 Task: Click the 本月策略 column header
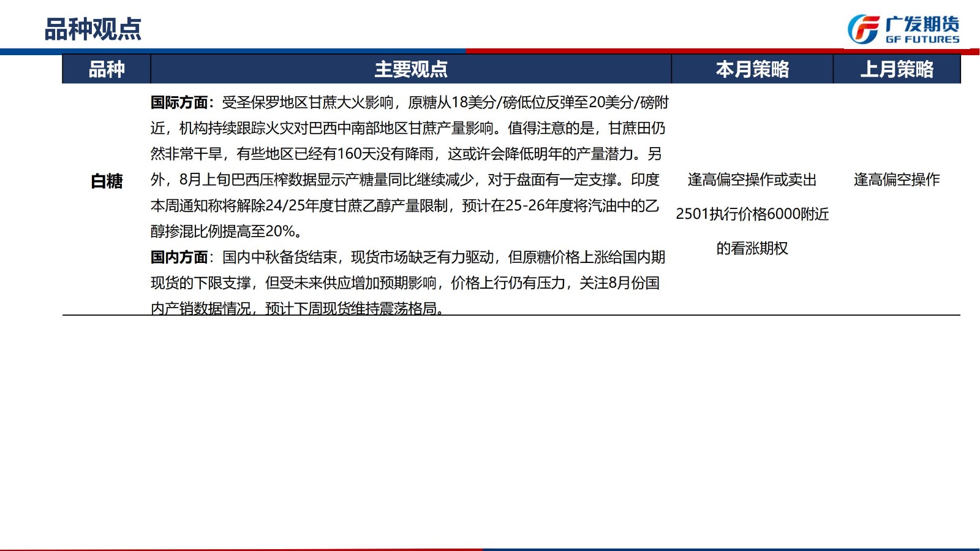(752, 69)
